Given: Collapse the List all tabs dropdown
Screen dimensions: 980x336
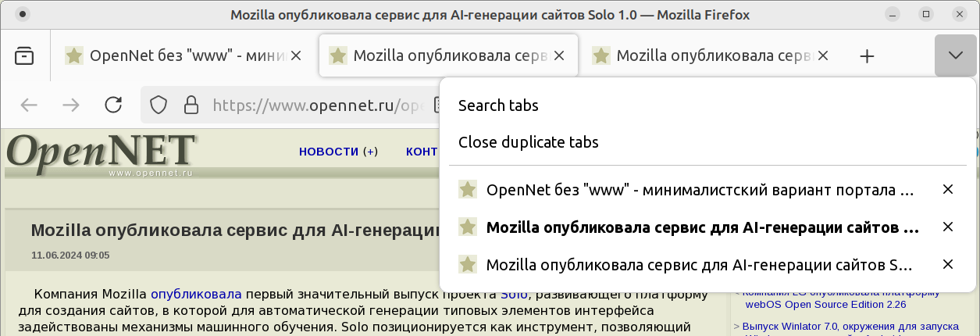Looking at the screenshot, I should pos(955,55).
